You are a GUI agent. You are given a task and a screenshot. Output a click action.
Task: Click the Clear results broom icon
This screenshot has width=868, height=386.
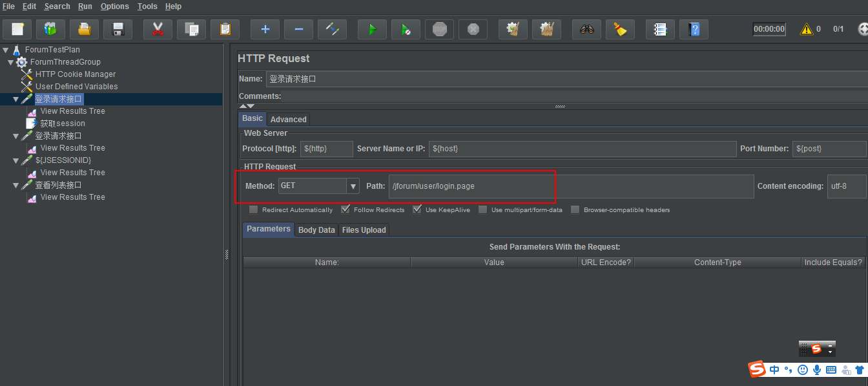pos(513,29)
